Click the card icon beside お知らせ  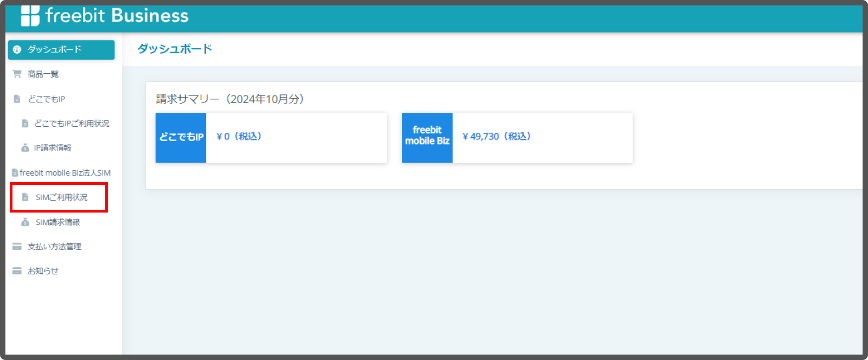click(17, 271)
